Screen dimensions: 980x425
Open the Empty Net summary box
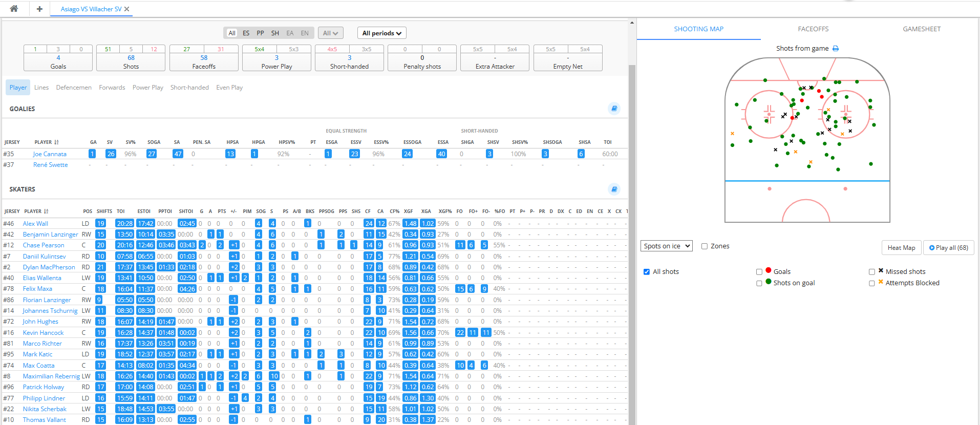[568, 58]
